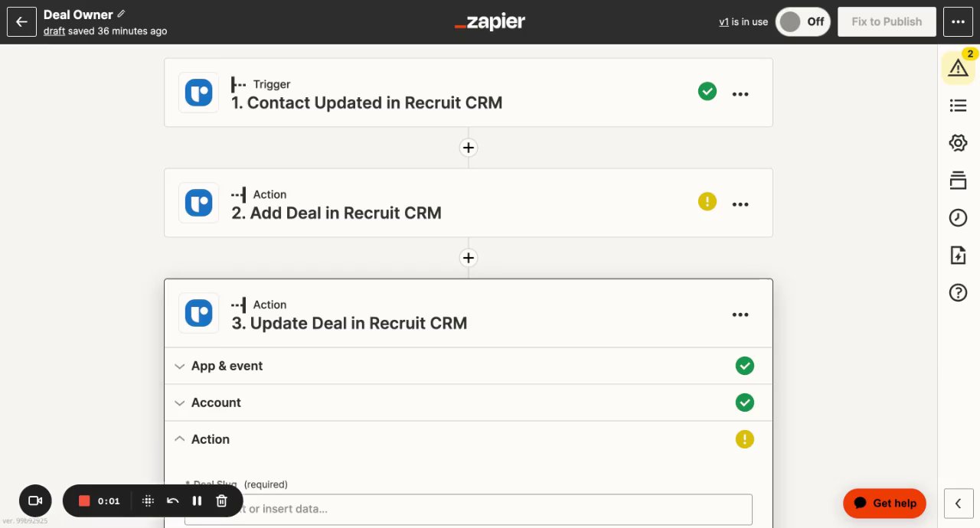The width and height of the screenshot is (980, 528).
Task: Open the v1 version link
Action: click(724, 22)
